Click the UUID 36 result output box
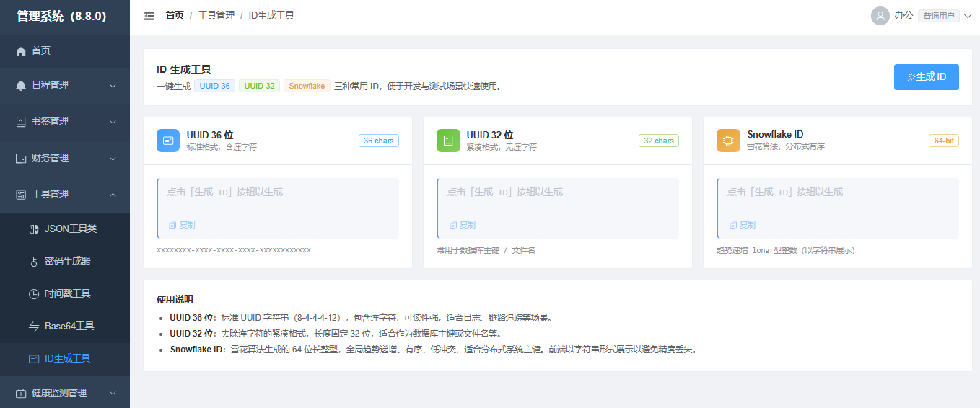Viewport: 980px width, 408px height. (x=278, y=208)
